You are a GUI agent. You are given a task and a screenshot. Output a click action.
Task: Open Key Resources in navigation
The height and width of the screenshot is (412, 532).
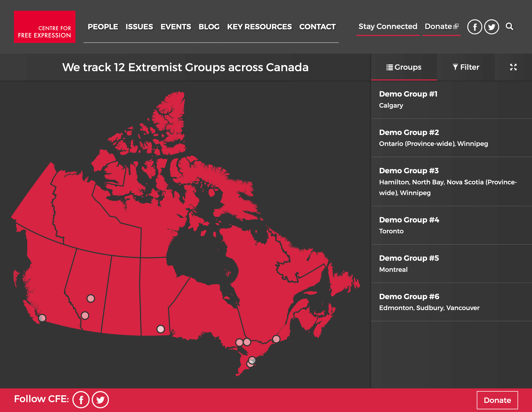click(259, 27)
